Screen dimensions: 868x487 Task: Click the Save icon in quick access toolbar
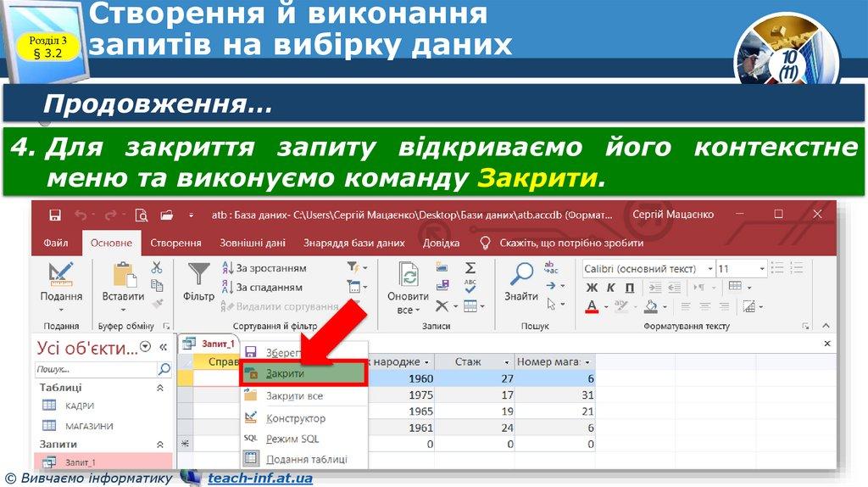(55, 215)
